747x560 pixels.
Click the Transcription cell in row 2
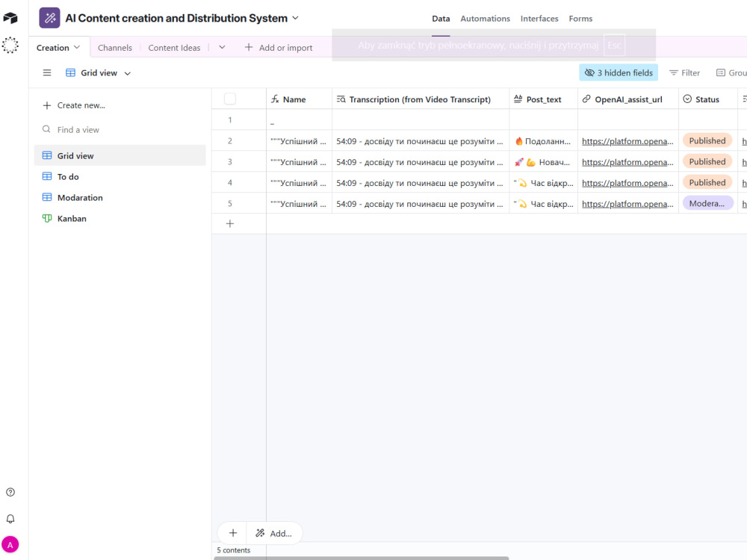(421, 141)
